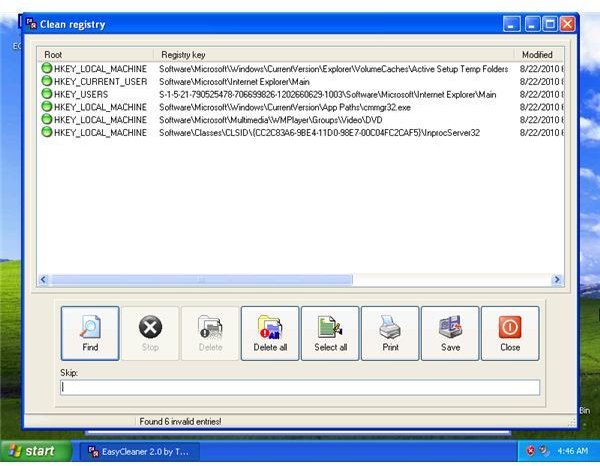Focus the Skip text input field
600x466 pixels.
tap(300, 387)
